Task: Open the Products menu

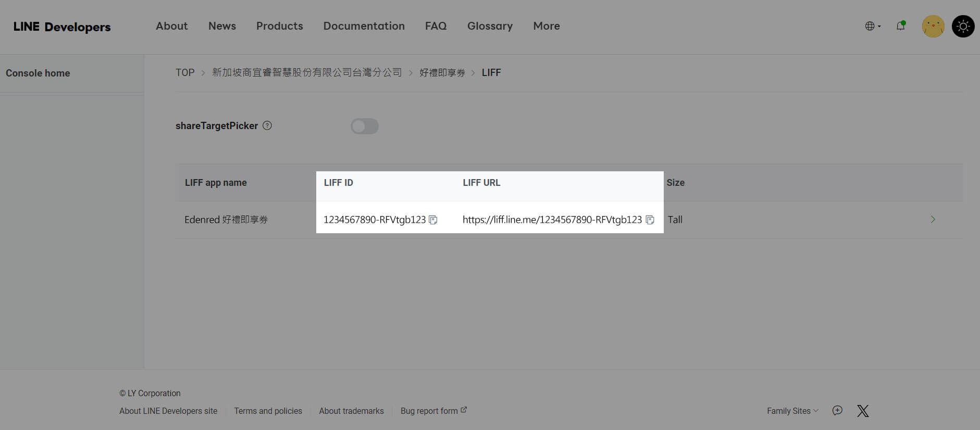Action: (x=279, y=26)
